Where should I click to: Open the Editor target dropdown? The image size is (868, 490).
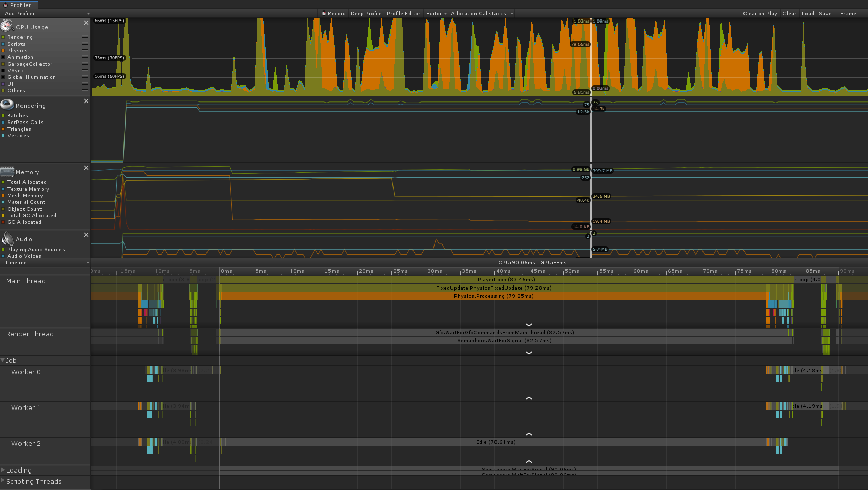point(436,14)
